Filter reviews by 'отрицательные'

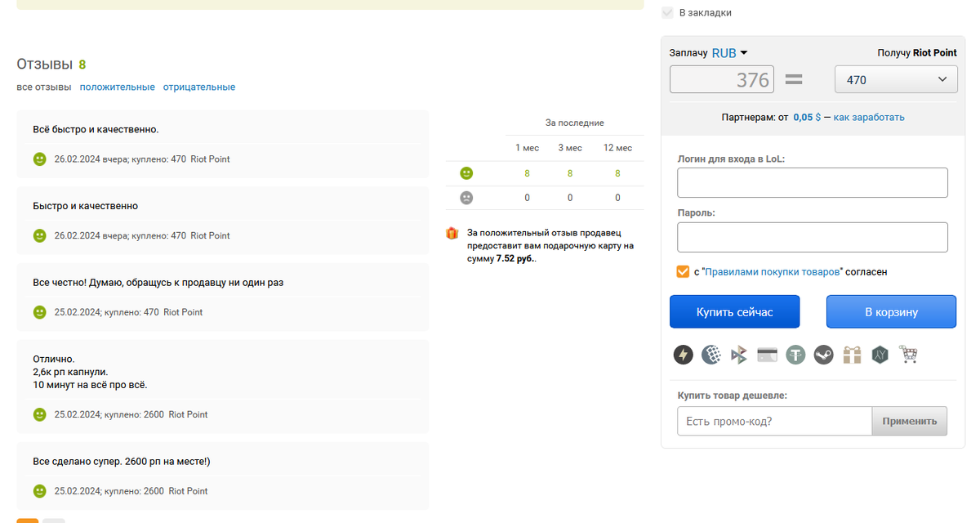(199, 87)
